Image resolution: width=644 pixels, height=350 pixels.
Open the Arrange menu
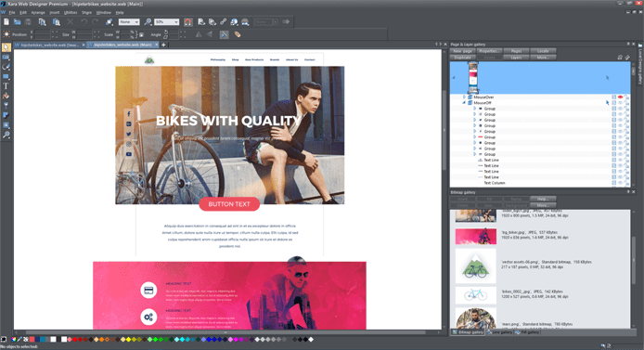pyautogui.click(x=38, y=13)
